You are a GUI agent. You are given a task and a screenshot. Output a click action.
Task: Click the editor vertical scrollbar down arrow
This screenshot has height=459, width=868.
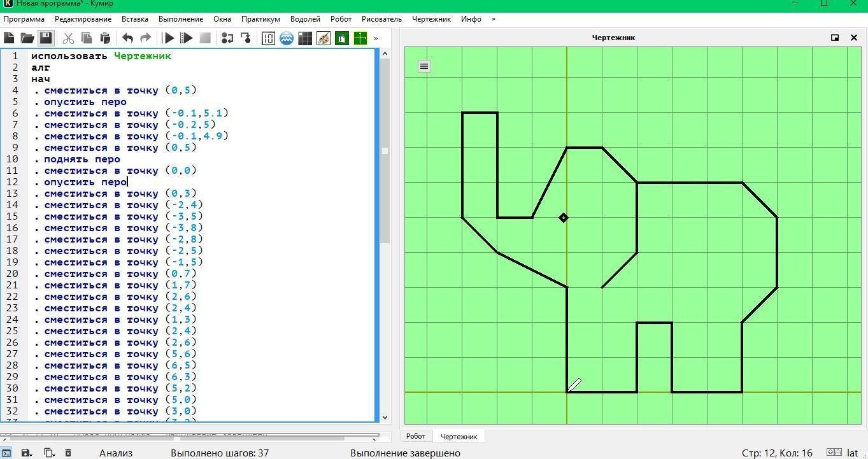[x=385, y=418]
